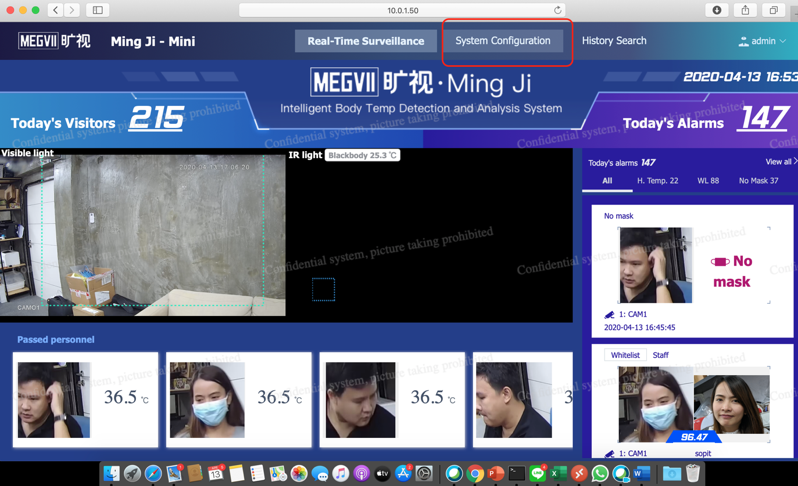The height and width of the screenshot is (486, 798).
Task: Open History Search tab
Action: coord(614,41)
